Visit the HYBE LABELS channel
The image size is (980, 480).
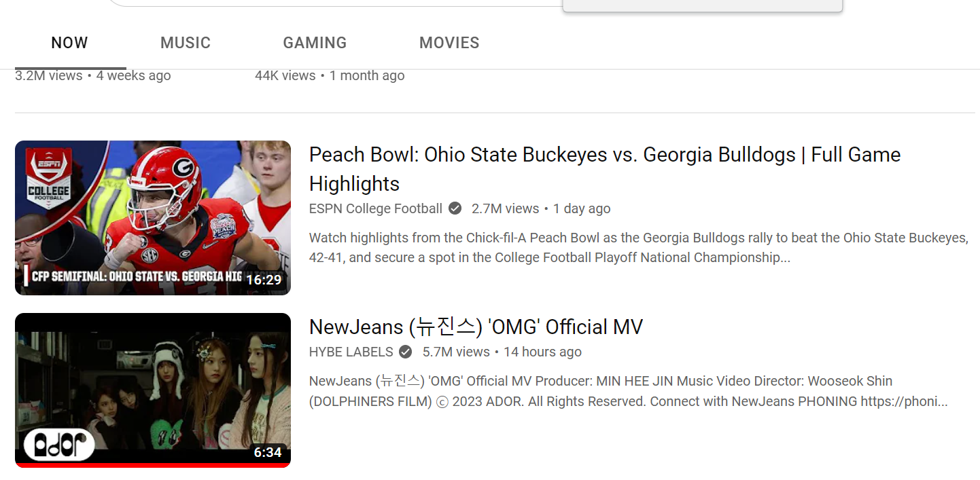point(351,352)
